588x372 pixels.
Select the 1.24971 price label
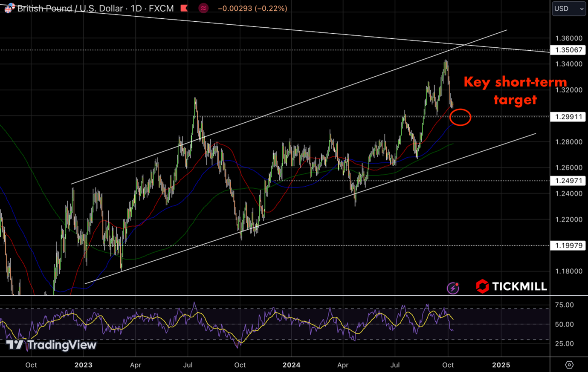[568, 181]
